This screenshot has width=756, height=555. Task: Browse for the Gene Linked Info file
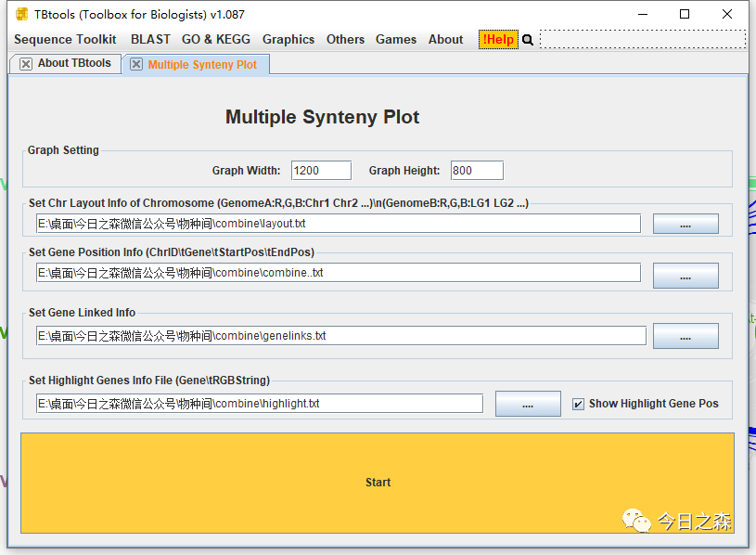pyautogui.click(x=686, y=336)
